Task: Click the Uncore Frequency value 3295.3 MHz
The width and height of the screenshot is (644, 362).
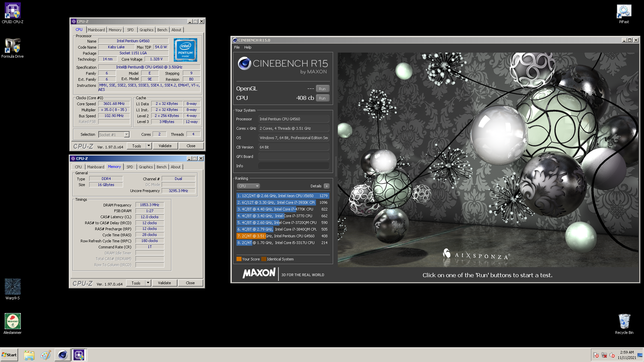Action: click(x=178, y=191)
